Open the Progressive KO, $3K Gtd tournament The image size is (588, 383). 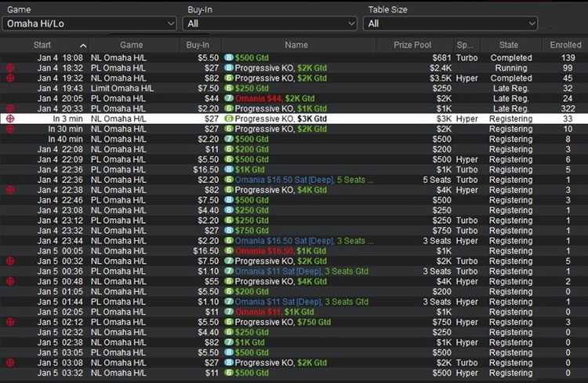click(x=281, y=119)
